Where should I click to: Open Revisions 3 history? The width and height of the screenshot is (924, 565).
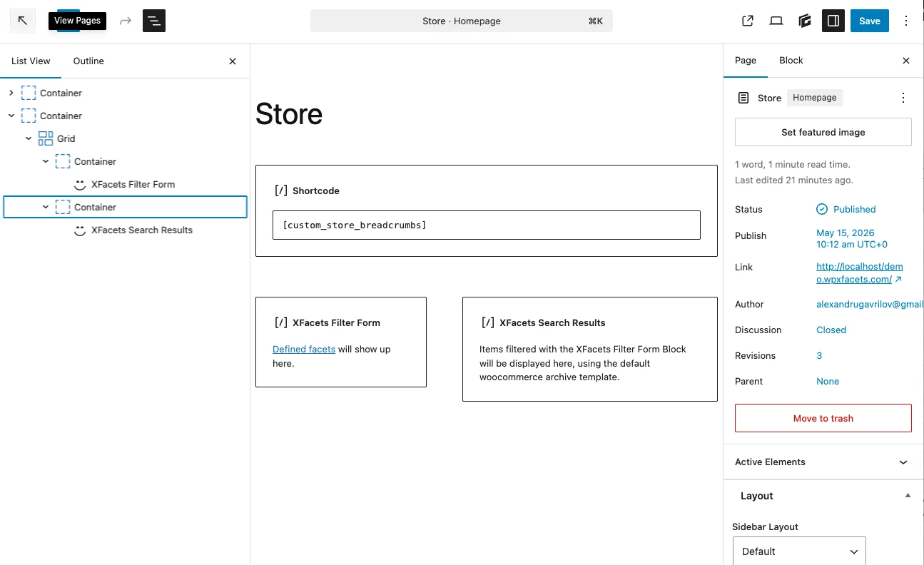[x=819, y=355]
